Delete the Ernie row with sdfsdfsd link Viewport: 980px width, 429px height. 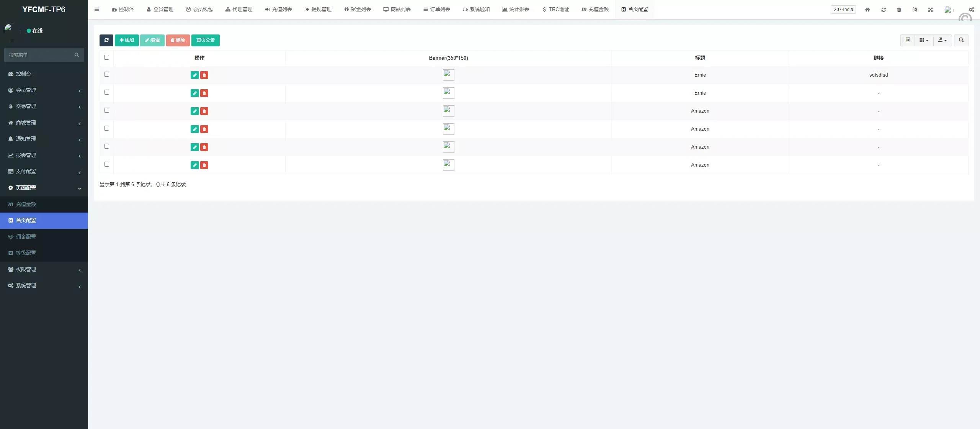click(x=204, y=75)
